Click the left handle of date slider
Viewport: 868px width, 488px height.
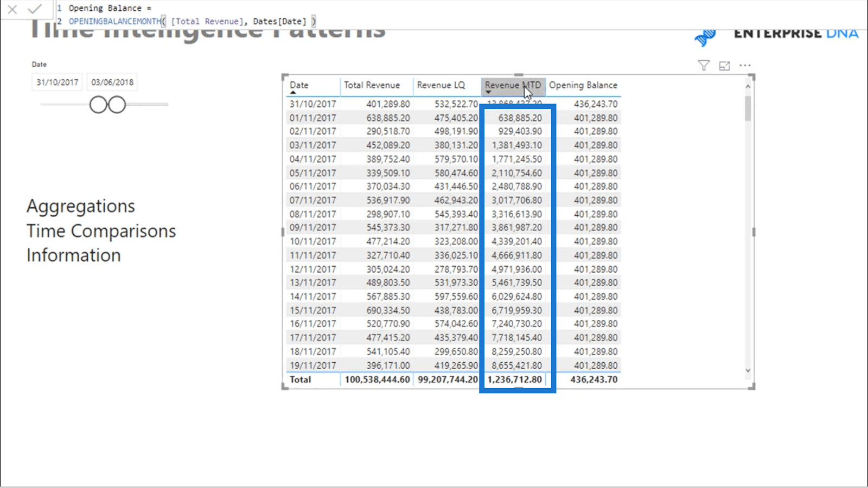coord(98,105)
